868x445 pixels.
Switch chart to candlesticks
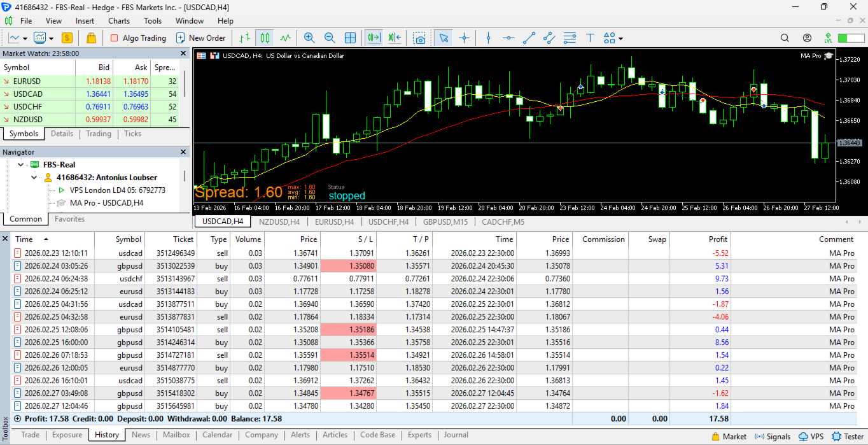(x=265, y=38)
